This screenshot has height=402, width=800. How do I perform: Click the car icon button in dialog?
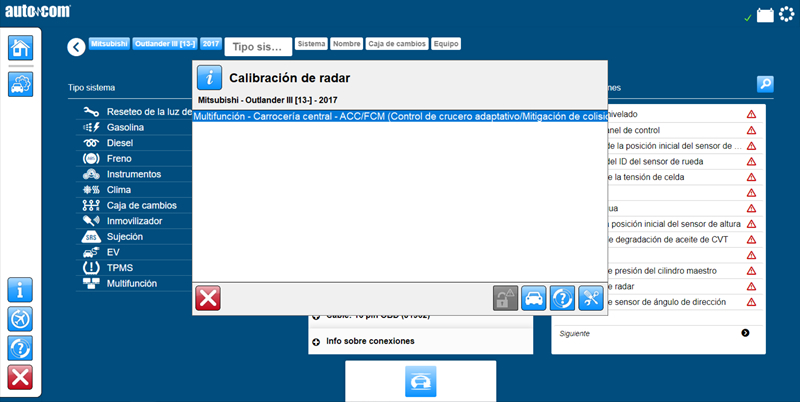[x=534, y=298]
